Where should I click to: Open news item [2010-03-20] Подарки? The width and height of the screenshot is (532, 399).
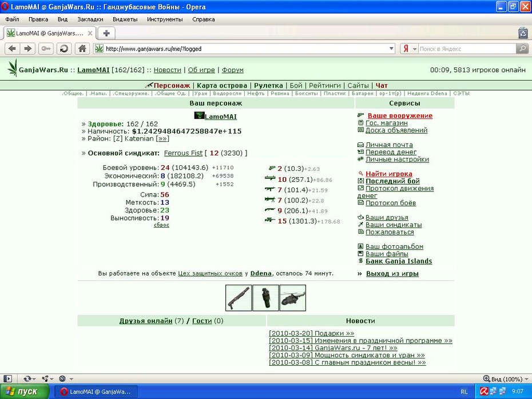click(311, 333)
